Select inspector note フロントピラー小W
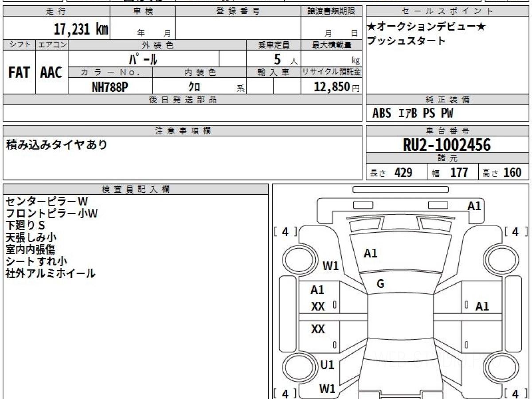The height and width of the screenshot is (399, 532). (x=51, y=214)
